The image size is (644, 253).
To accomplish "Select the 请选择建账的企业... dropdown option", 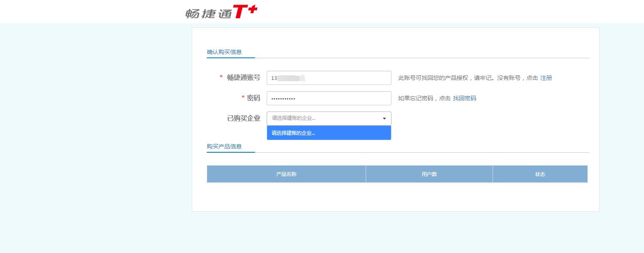I will click(329, 133).
